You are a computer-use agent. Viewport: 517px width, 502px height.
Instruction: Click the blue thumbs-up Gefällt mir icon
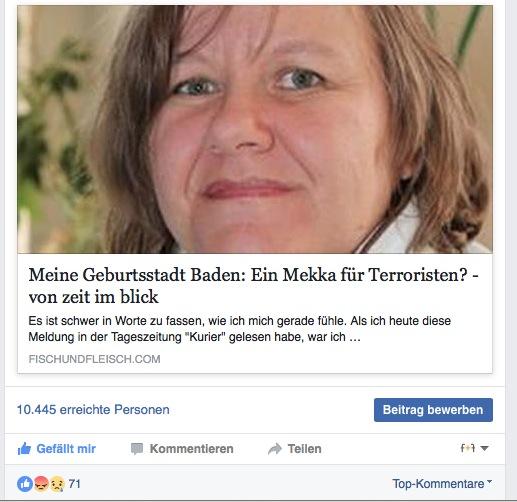coord(24,449)
